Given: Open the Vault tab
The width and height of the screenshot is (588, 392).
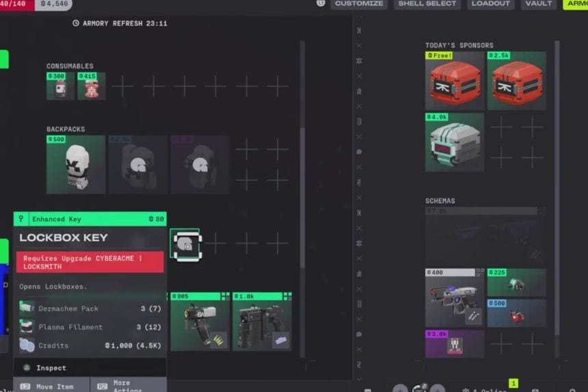Looking at the screenshot, I should [x=539, y=3].
